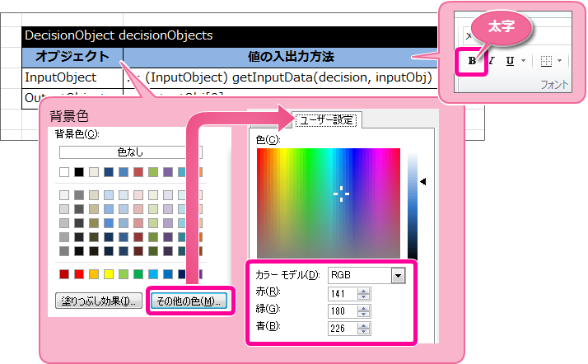Select white swatch in top theme color row
The width and height of the screenshot is (588, 364).
[x=64, y=172]
